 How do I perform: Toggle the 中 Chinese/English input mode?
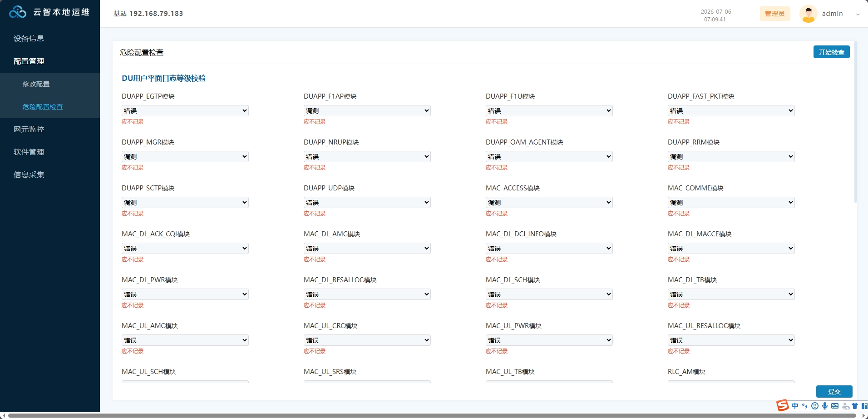[795, 406]
